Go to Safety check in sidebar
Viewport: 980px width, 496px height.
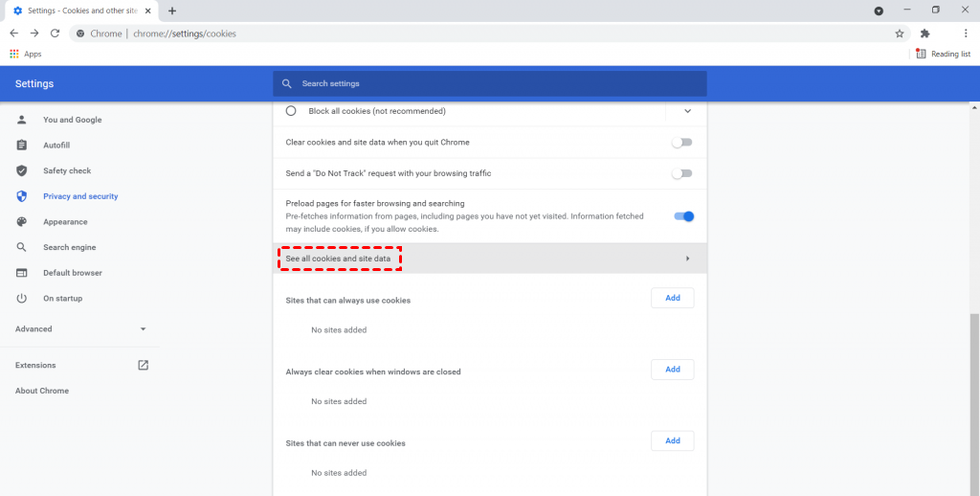click(x=67, y=170)
